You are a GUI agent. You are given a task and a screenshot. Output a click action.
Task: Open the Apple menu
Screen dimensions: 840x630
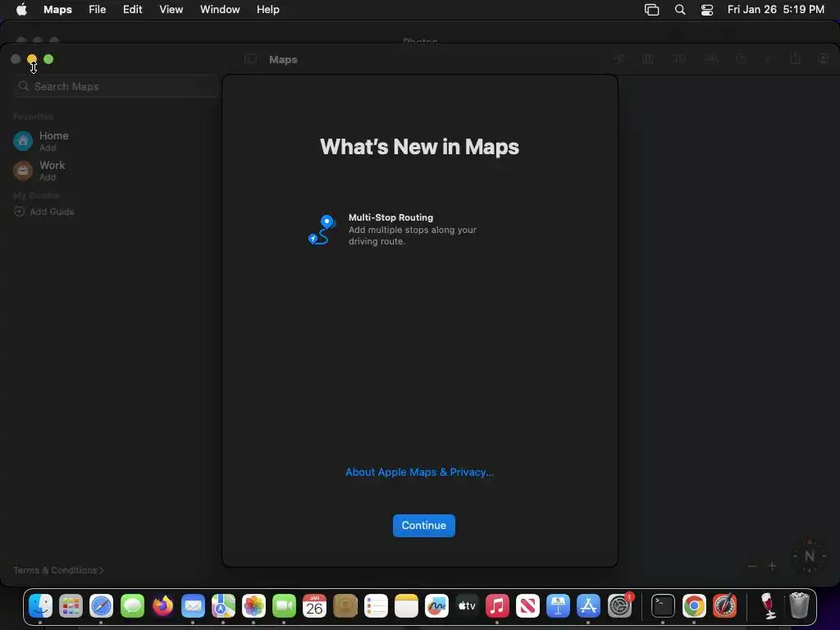tap(21, 10)
